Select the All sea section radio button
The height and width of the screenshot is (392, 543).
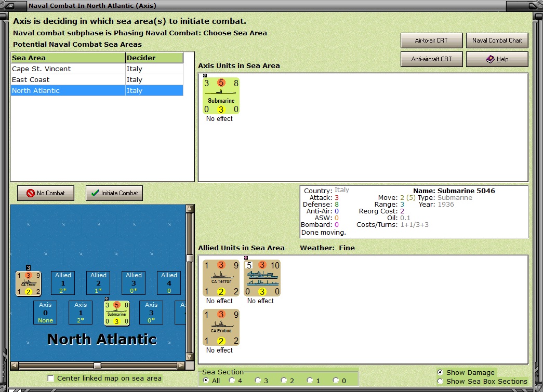pyautogui.click(x=206, y=381)
